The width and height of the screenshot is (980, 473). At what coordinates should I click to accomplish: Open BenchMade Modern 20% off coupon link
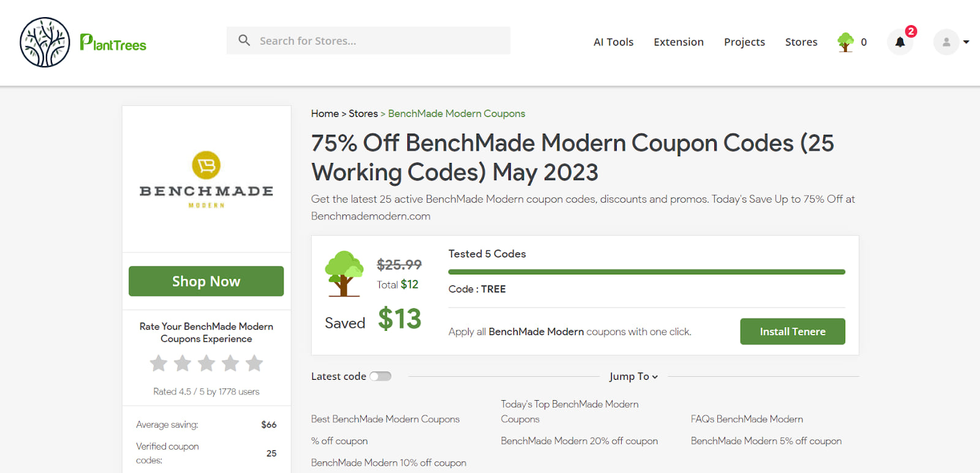(579, 441)
